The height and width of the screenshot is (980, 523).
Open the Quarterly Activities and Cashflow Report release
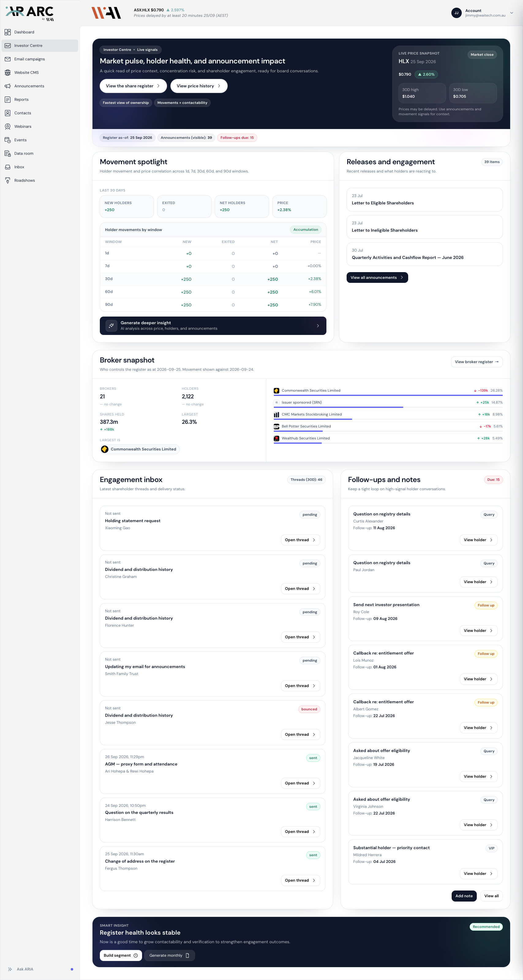tap(424, 254)
